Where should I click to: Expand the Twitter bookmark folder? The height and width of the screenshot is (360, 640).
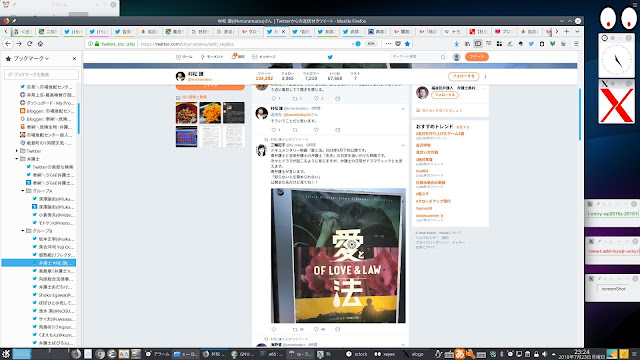[x=17, y=151]
